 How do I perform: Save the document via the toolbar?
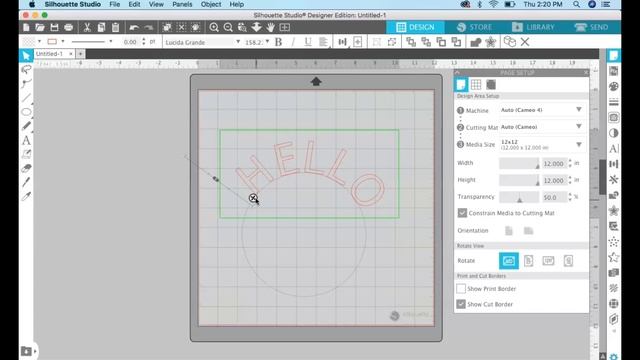(x=54, y=27)
